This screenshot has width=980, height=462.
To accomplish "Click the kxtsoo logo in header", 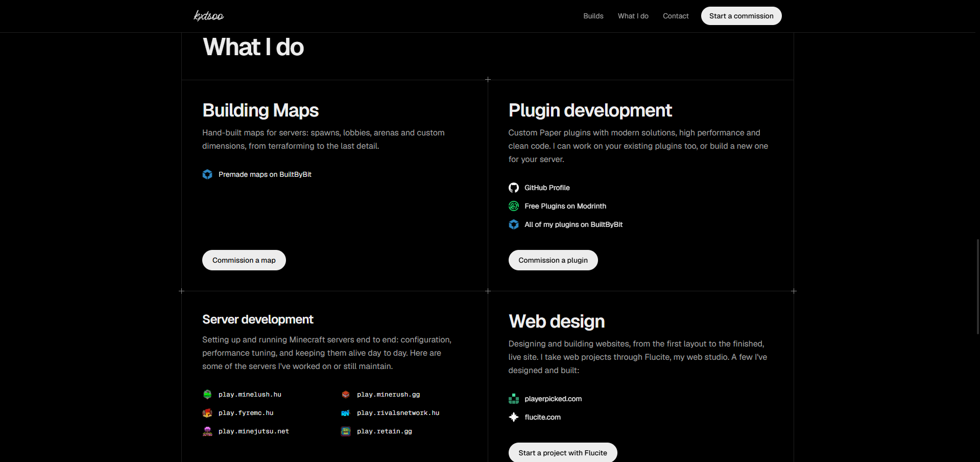I will pyautogui.click(x=208, y=16).
